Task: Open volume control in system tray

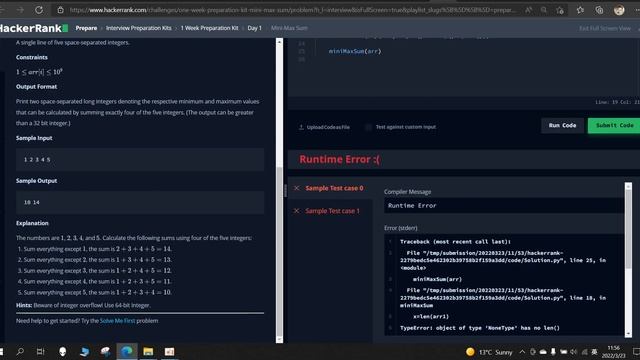Action: point(573,351)
